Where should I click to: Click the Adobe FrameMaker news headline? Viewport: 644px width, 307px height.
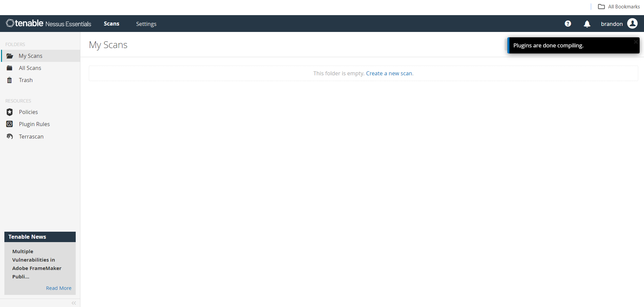37,264
